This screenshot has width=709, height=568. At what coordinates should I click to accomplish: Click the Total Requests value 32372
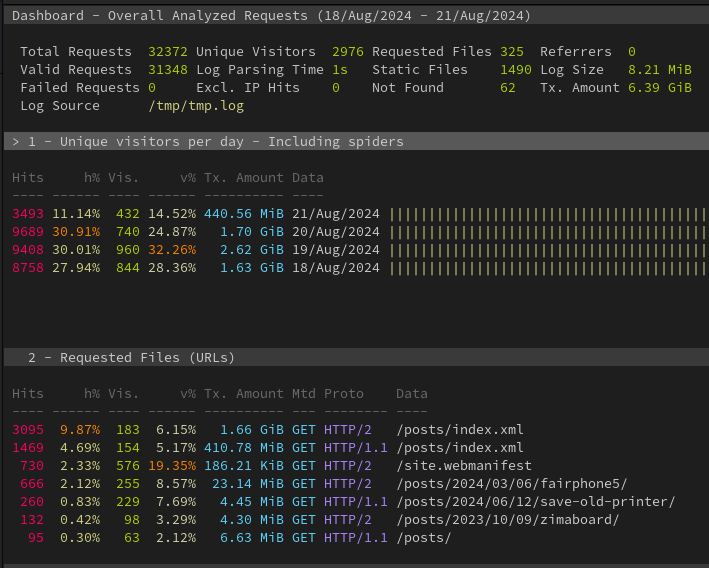tap(167, 52)
